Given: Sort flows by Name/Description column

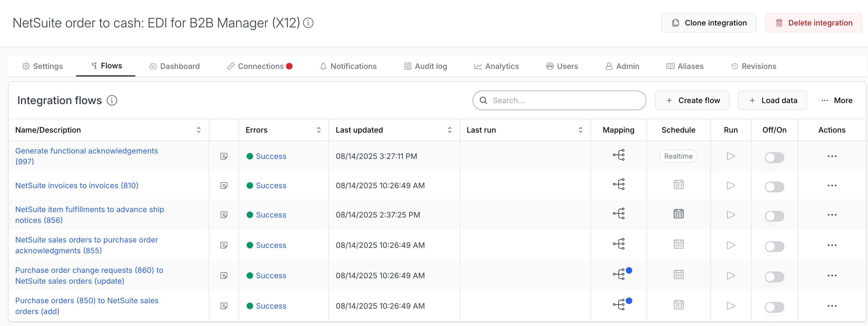Looking at the screenshot, I should 199,130.
